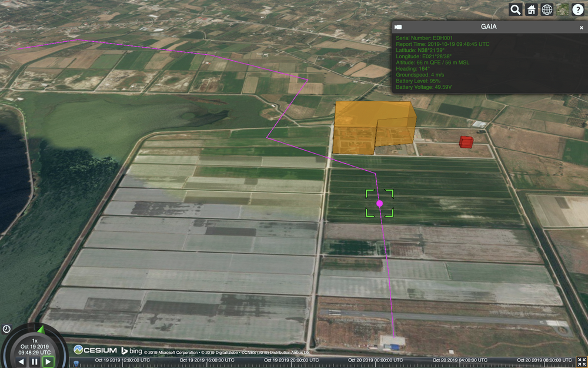Click the DigitalGlobe credit
The image size is (588, 368).
220,353
